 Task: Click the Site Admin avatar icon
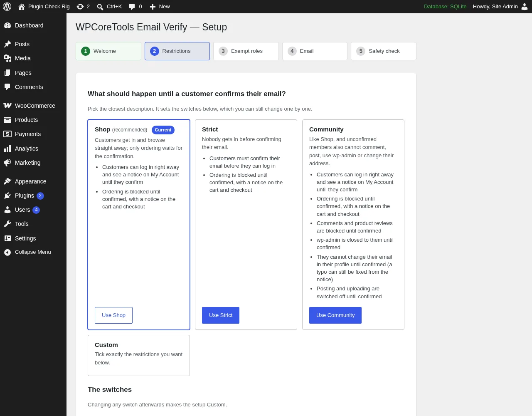tap(525, 7)
